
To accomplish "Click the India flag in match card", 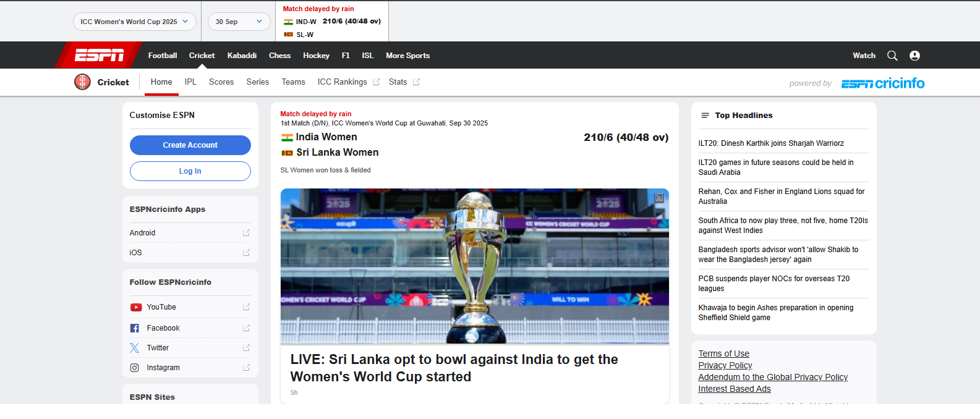I will coord(287,137).
